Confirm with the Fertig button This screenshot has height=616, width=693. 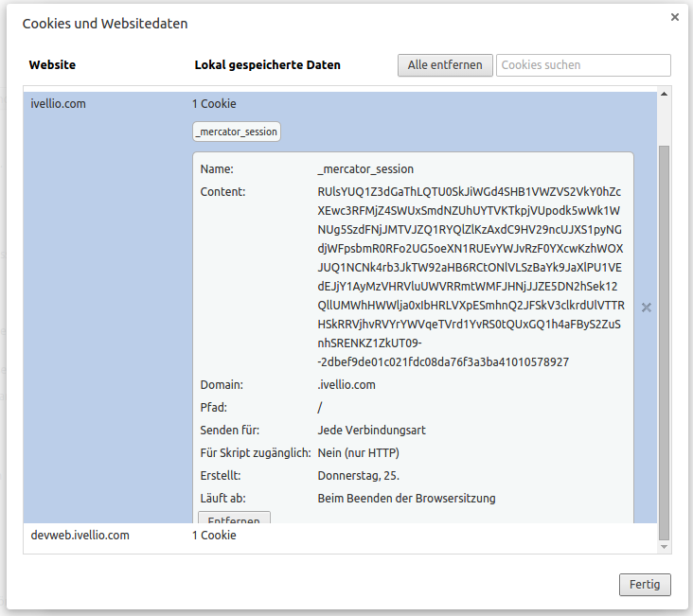coord(645,585)
